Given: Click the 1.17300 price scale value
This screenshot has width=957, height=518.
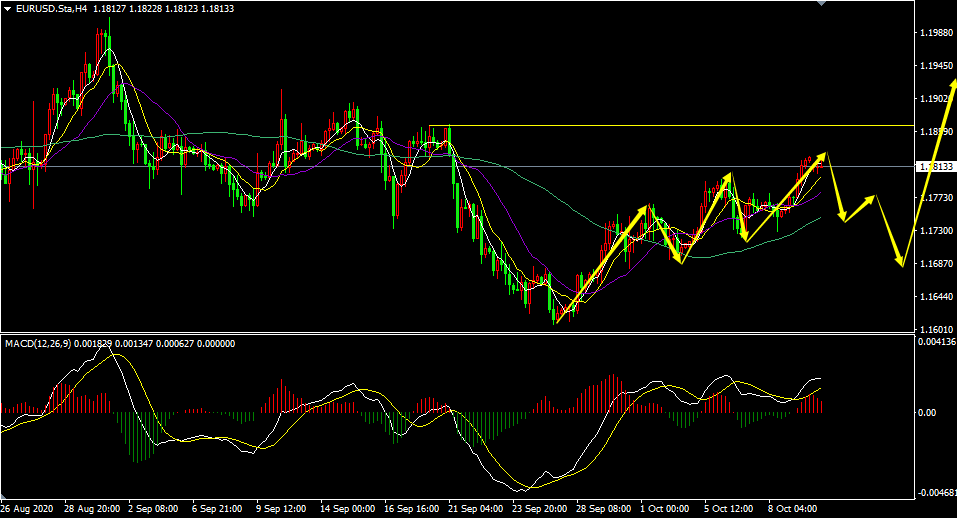Looking at the screenshot, I should point(937,231).
